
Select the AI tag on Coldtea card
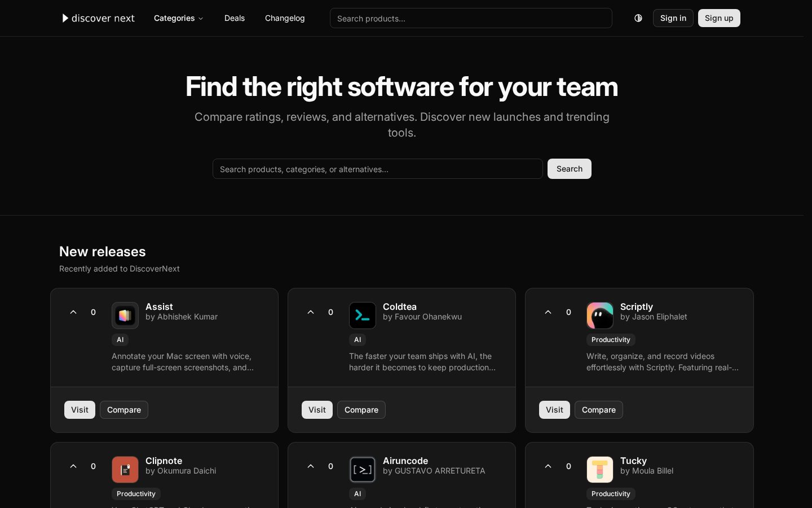pos(358,340)
